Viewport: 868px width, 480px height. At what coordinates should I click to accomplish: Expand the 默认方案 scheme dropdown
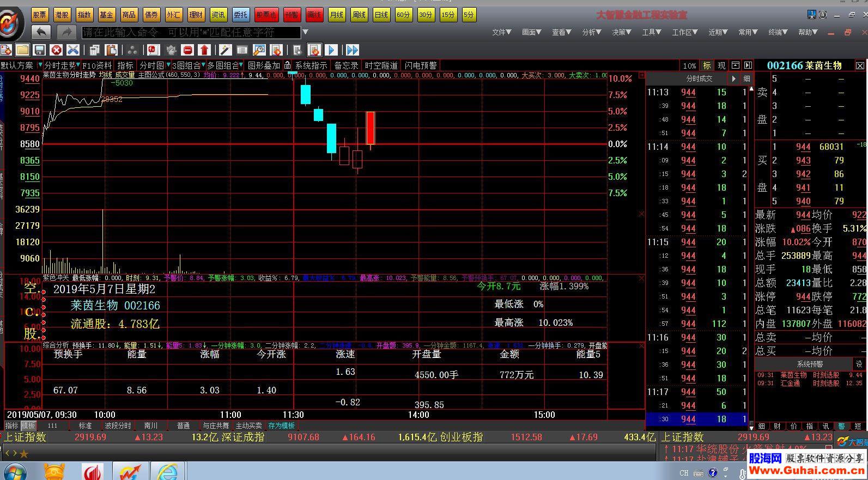coord(39,65)
